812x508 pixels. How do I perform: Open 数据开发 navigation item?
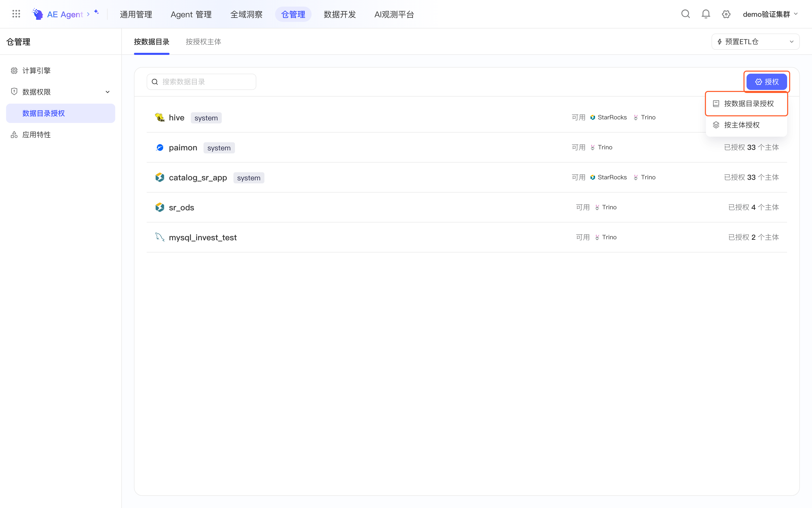[x=340, y=14]
